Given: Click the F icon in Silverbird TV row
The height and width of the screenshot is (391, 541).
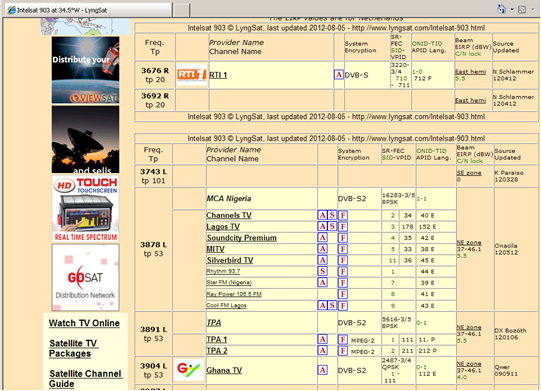Looking at the screenshot, I should [343, 260].
